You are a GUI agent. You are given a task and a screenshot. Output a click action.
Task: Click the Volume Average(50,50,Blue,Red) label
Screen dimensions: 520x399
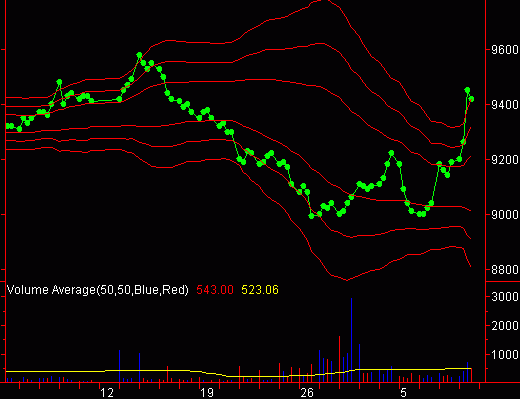pos(98,290)
